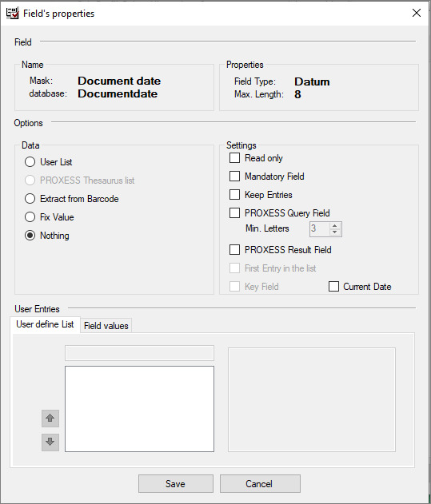Image resolution: width=431 pixels, height=504 pixels.
Task: Click the move-up arrow button
Action: tap(50, 419)
